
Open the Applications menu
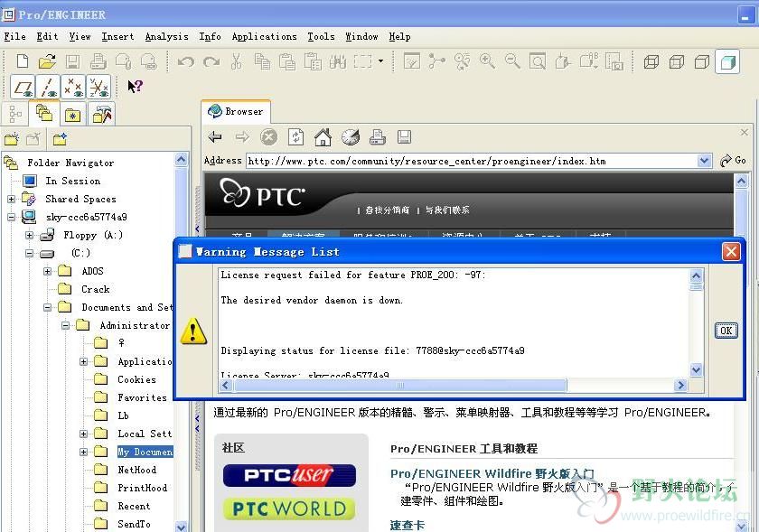[x=264, y=36]
